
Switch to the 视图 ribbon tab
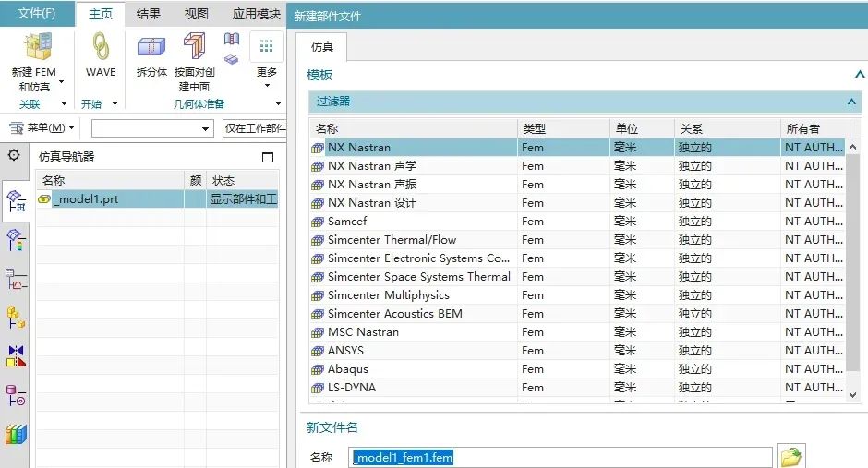pyautogui.click(x=196, y=14)
